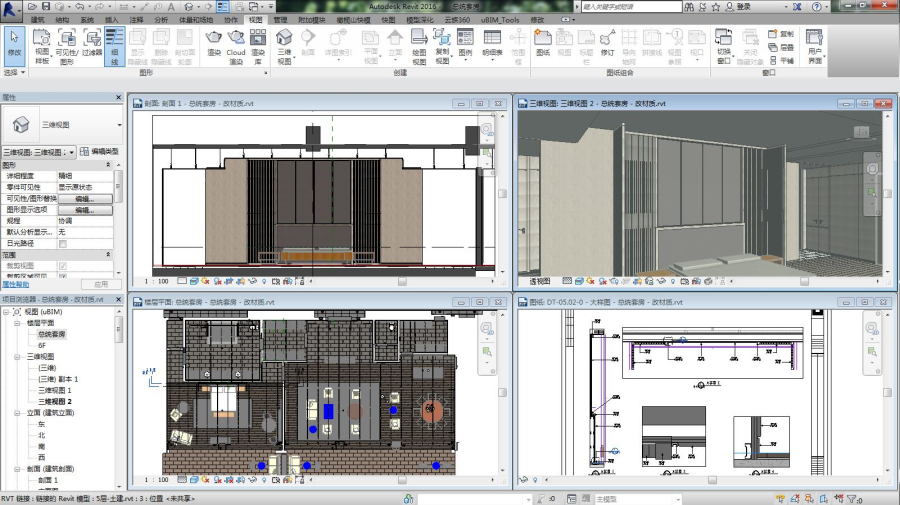900x505 pixels.
Task: Launch Cloud rendering (Cloud 渲染)
Action: click(236, 44)
